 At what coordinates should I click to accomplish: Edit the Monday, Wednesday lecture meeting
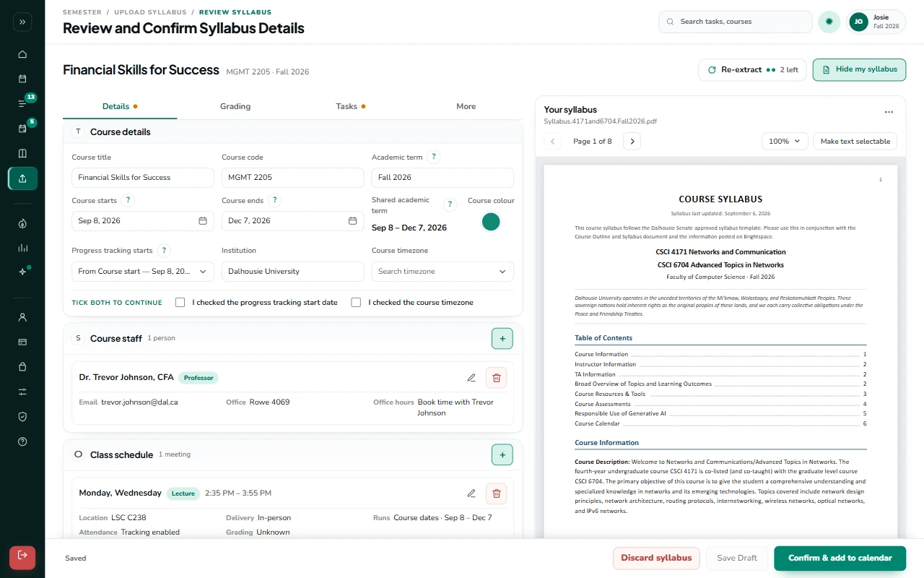pyautogui.click(x=471, y=493)
